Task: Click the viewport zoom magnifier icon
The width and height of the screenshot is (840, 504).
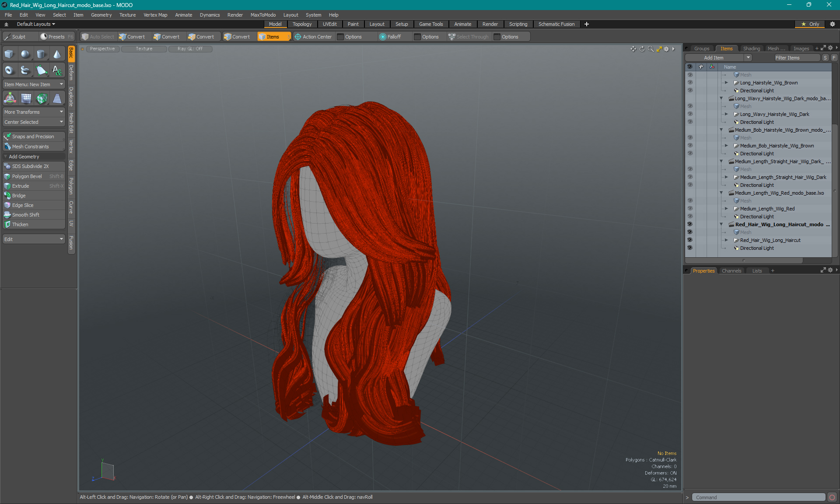Action: tap(651, 49)
